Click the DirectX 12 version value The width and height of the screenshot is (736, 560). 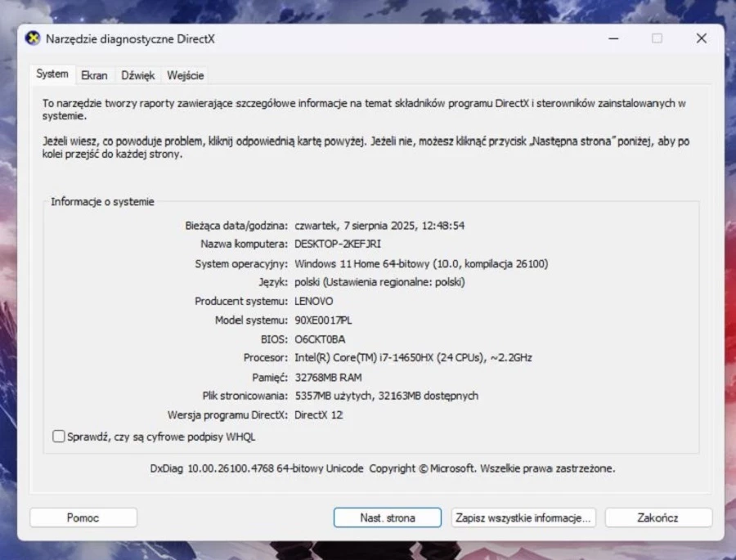click(x=319, y=414)
